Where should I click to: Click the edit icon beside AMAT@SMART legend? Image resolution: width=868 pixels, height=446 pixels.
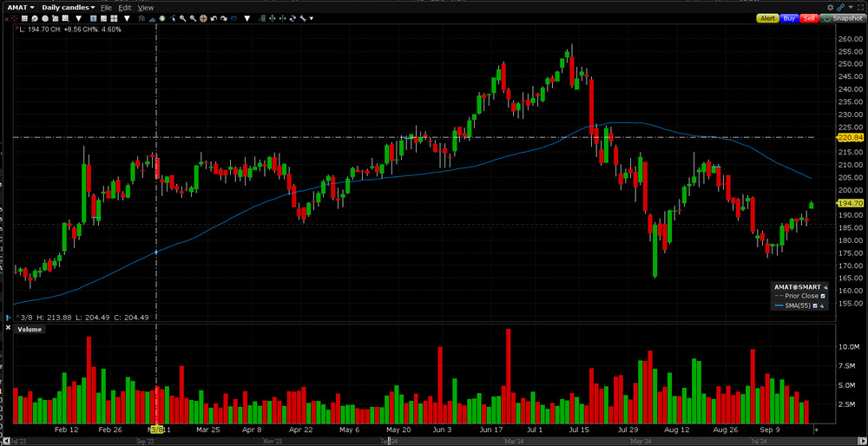825,286
